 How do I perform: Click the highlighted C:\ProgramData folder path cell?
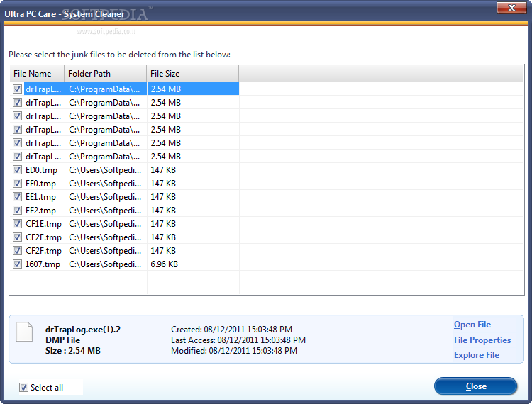pos(106,89)
